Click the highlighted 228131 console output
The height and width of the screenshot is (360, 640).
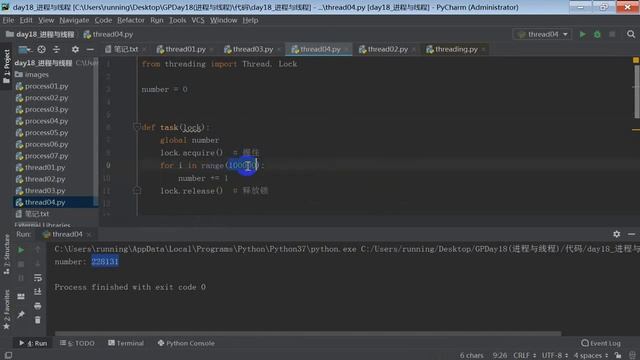[x=105, y=262]
